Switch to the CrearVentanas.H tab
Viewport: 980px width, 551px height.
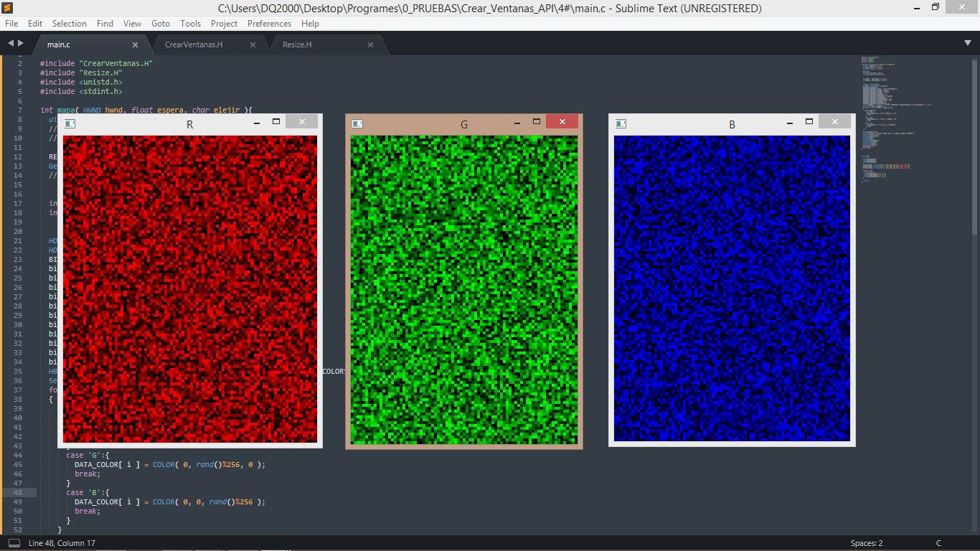[x=194, y=44]
